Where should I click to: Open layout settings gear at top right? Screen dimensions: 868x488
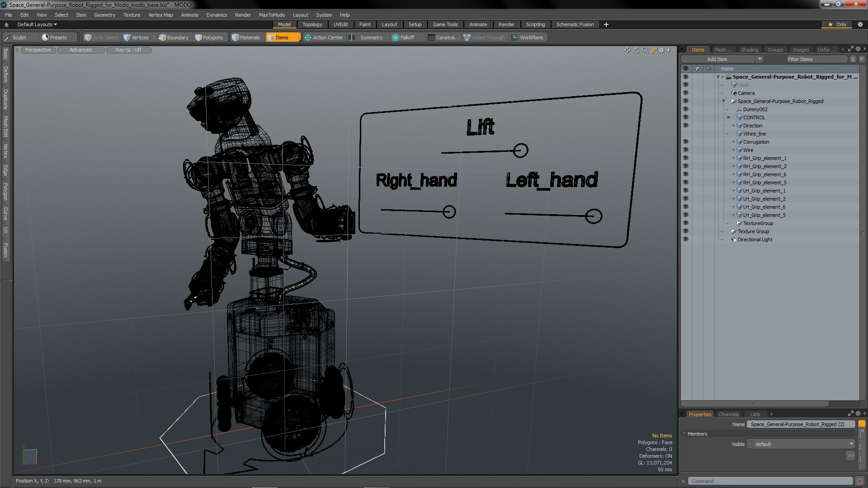pos(860,24)
